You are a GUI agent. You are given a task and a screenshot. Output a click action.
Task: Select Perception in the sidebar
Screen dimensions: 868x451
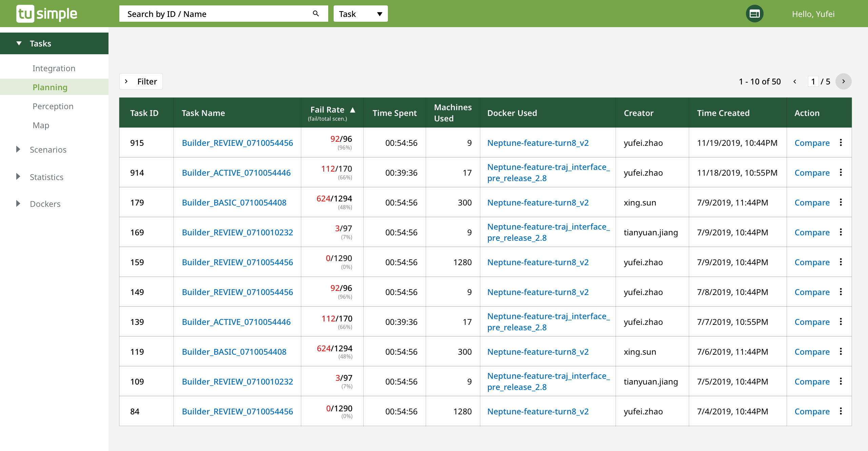[53, 106]
